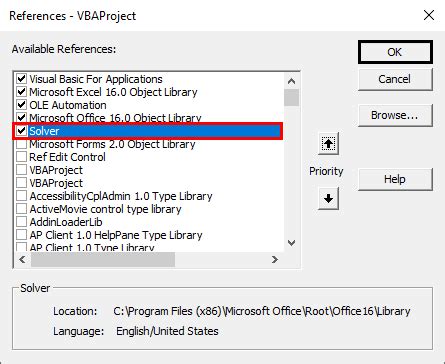Uncheck Microsoft Office 16.0 Object Library
This screenshot has width=445, height=364.
22,117
